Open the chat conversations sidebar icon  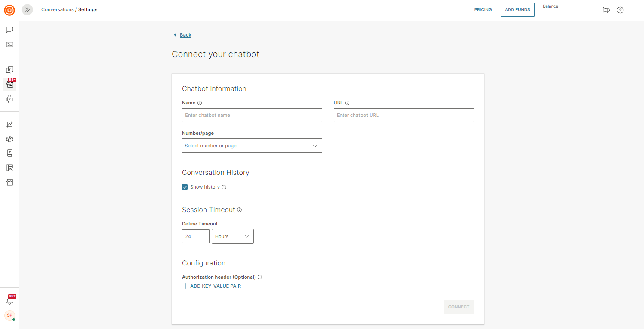tap(9, 30)
